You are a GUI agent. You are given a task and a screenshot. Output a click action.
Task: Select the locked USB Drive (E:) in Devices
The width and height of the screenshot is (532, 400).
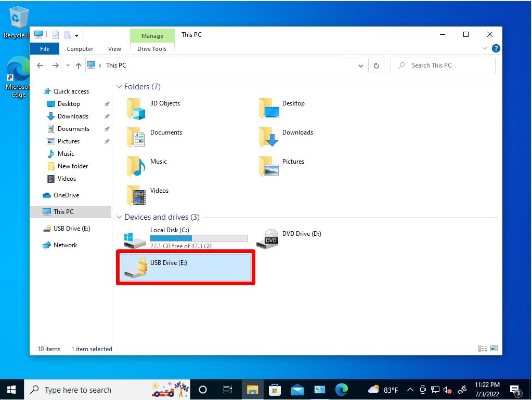(x=186, y=268)
